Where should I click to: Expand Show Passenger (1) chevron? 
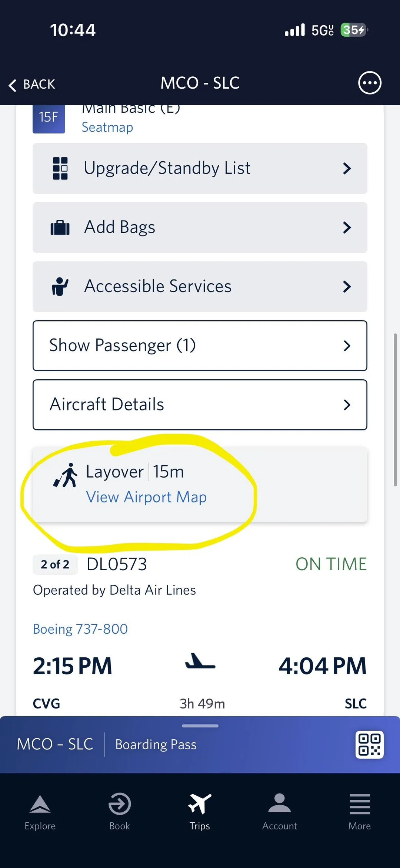347,346
